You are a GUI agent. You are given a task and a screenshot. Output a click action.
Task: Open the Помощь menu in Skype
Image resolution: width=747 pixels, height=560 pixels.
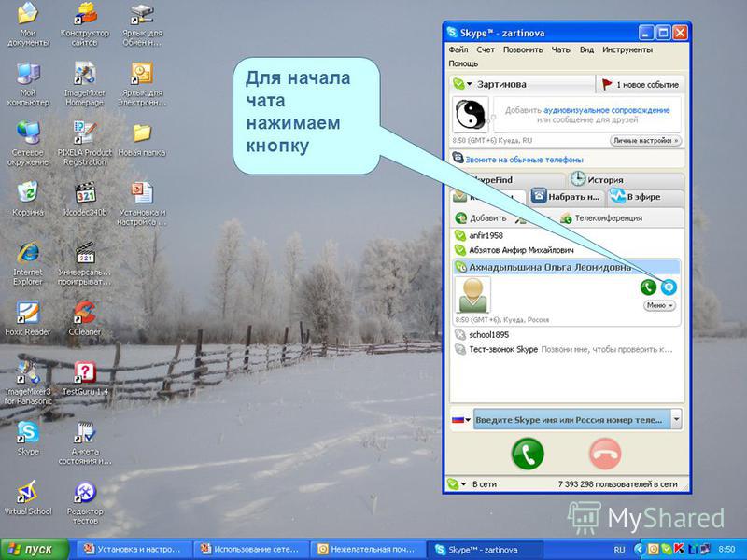463,63
